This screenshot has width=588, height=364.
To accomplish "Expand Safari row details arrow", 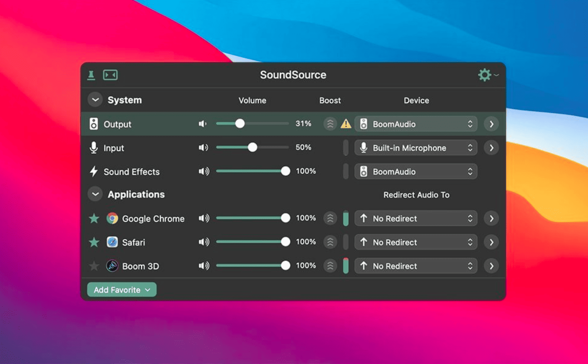I will 491,242.
